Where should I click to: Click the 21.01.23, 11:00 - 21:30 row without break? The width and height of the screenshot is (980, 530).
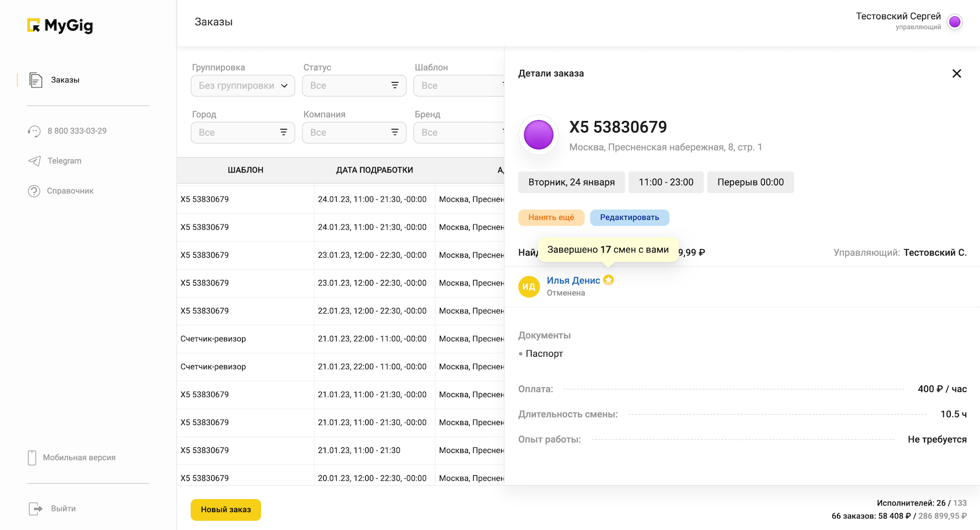(341, 450)
